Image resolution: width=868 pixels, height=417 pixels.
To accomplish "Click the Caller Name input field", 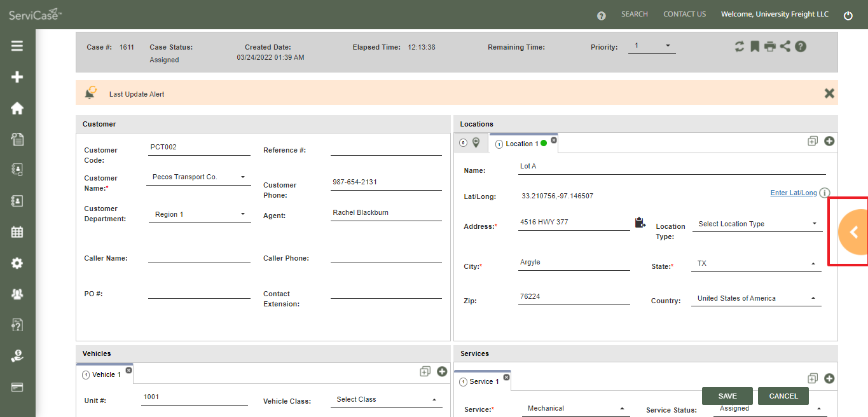I will pyautogui.click(x=199, y=257).
